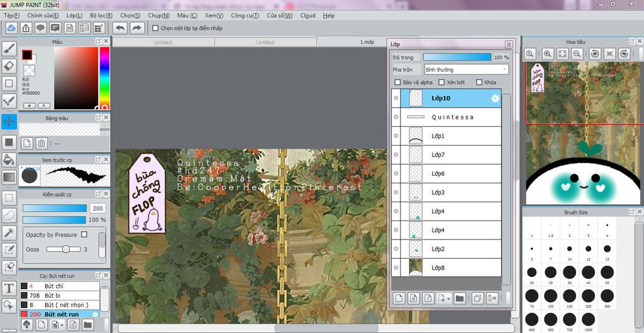Fit view to screen in Navigator

point(562,54)
